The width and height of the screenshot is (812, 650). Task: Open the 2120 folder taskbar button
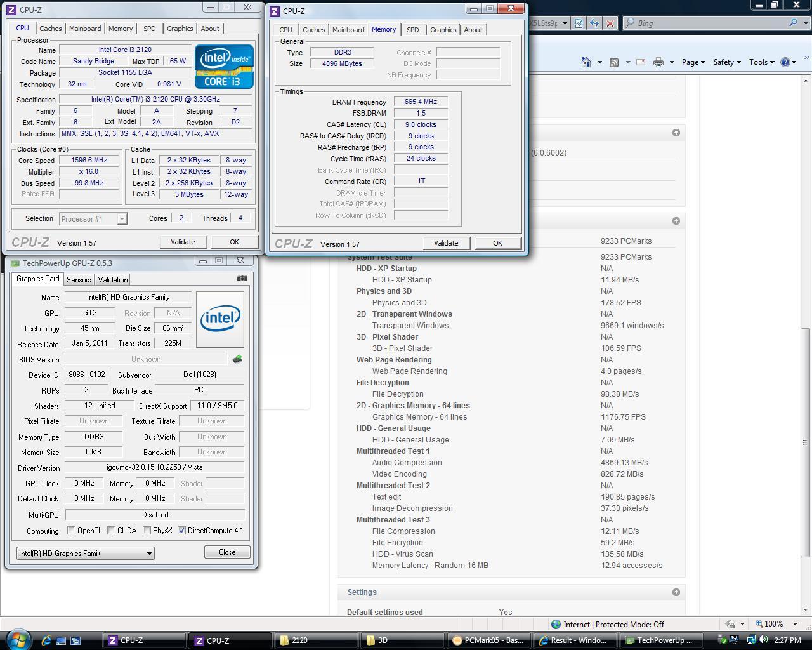tap(316, 640)
